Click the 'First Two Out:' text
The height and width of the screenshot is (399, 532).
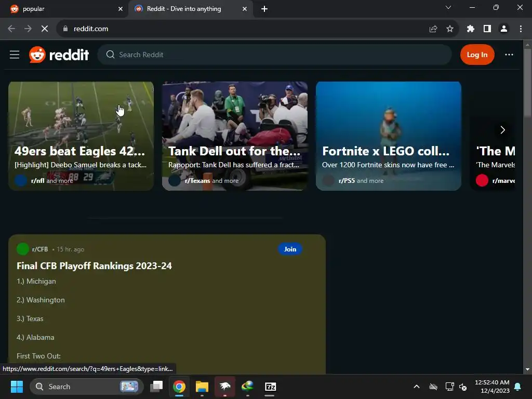click(38, 356)
